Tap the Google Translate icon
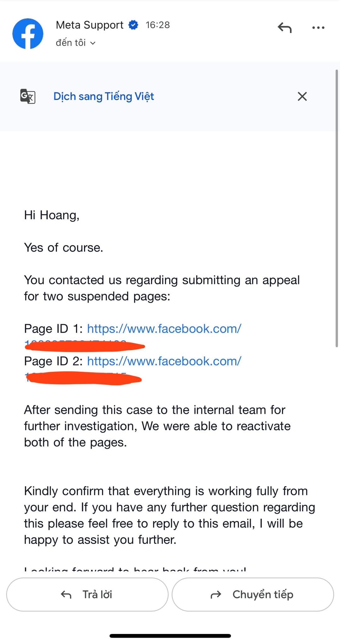This screenshot has width=340, height=644. pos(28,96)
